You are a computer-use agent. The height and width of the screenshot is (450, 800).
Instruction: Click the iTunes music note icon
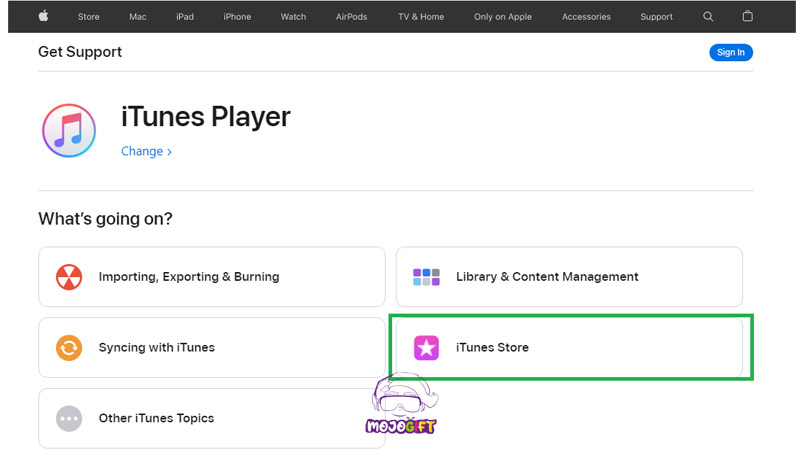coord(69,131)
